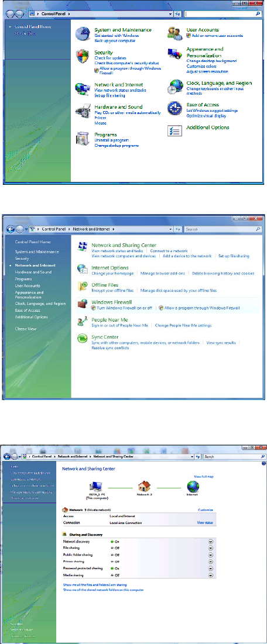Click Customize link next to Network 3
267x644 pixels.
tap(206, 510)
